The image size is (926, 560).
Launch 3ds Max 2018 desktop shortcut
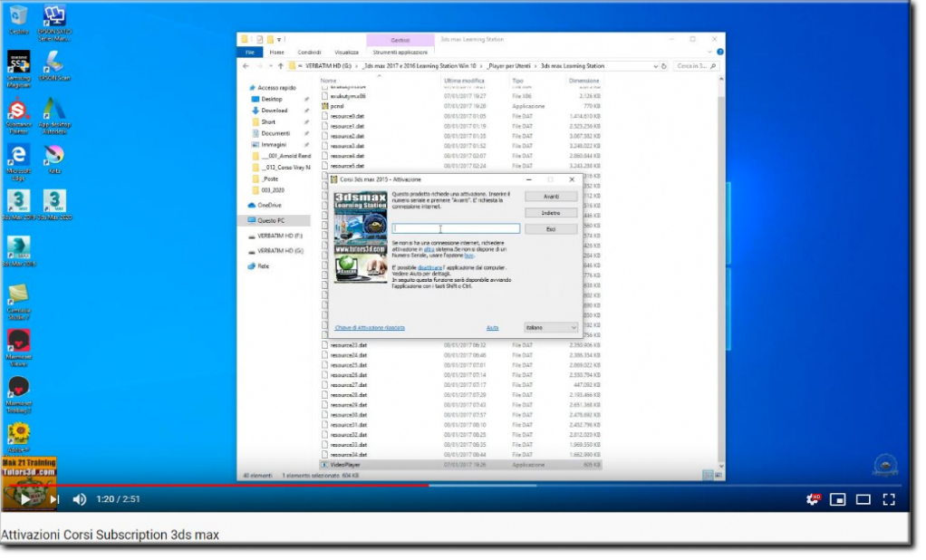(18, 252)
